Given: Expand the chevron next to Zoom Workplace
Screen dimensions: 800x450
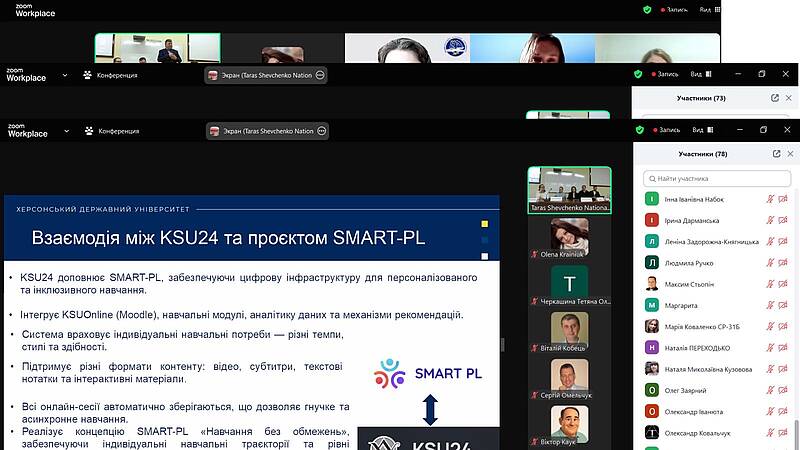Looking at the screenshot, I should pos(66,131).
